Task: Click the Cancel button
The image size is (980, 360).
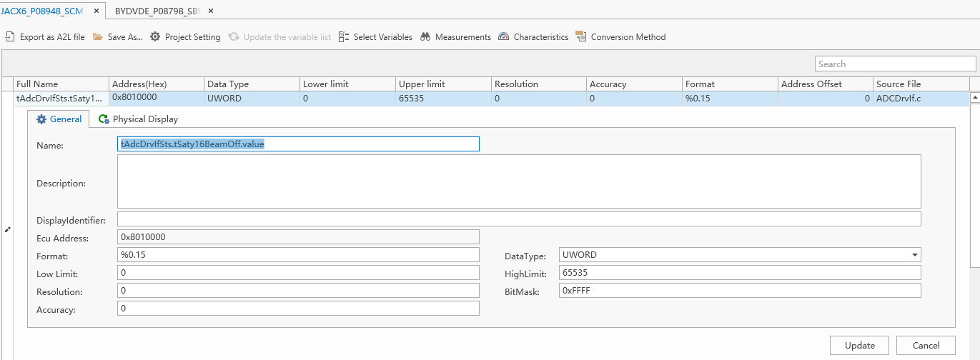Action: [x=926, y=345]
